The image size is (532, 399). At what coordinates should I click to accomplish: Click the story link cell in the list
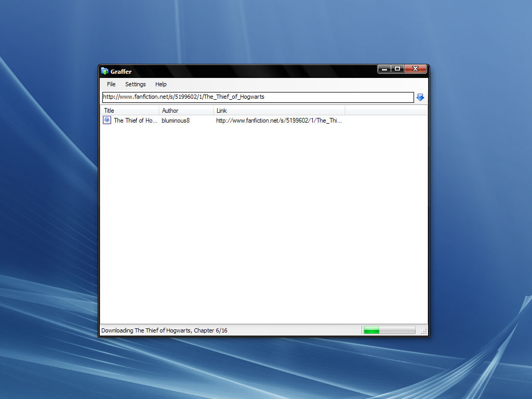[x=279, y=121]
